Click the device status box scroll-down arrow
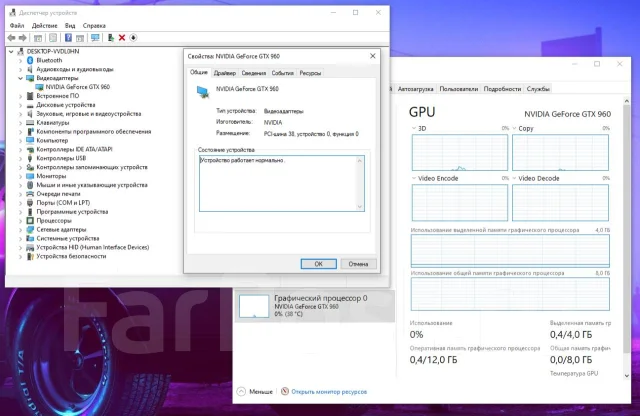The image size is (640, 416). [x=360, y=207]
